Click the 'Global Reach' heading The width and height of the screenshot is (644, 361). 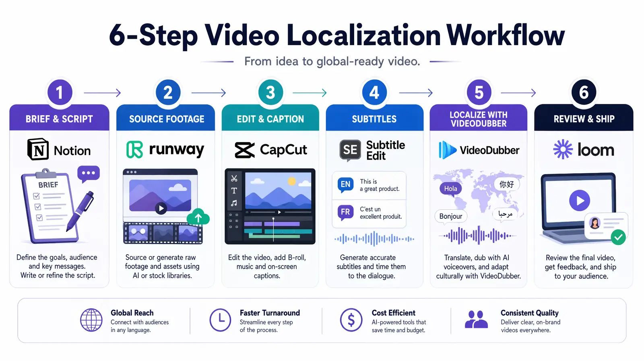click(x=132, y=313)
